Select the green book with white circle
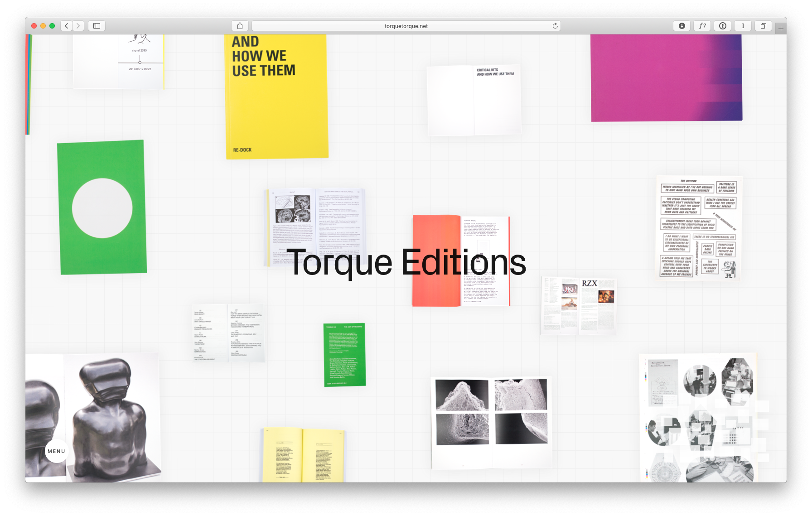Viewport: 812px width, 516px height. click(x=102, y=207)
